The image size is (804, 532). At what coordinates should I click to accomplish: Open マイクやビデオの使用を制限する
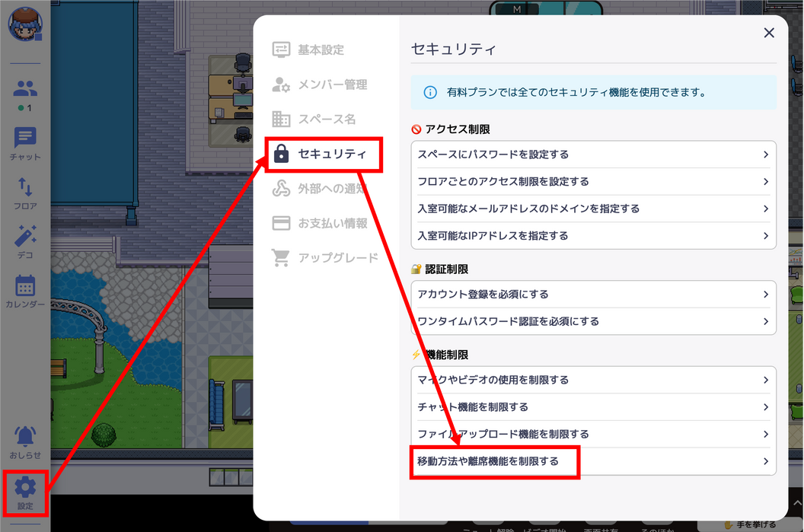pyautogui.click(x=593, y=380)
